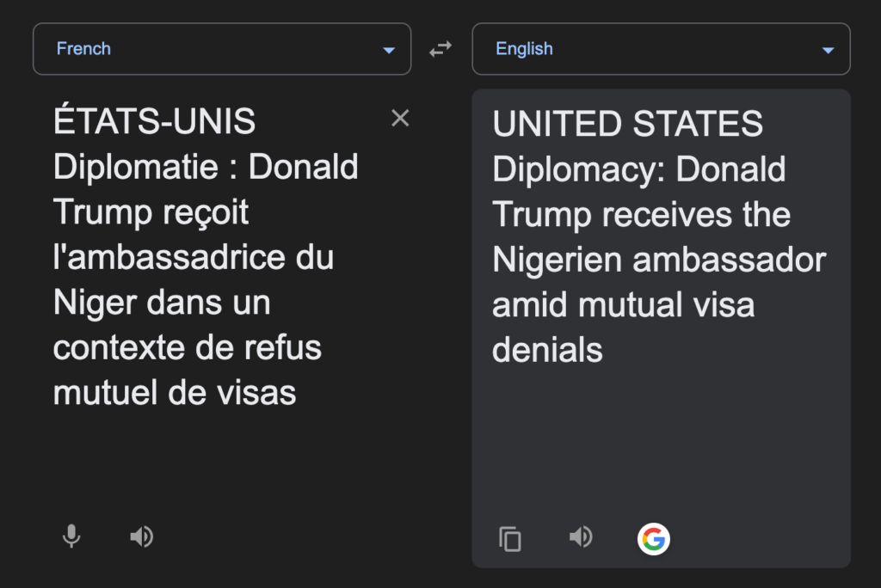
Task: Copy the English translation
Action: pos(510,539)
